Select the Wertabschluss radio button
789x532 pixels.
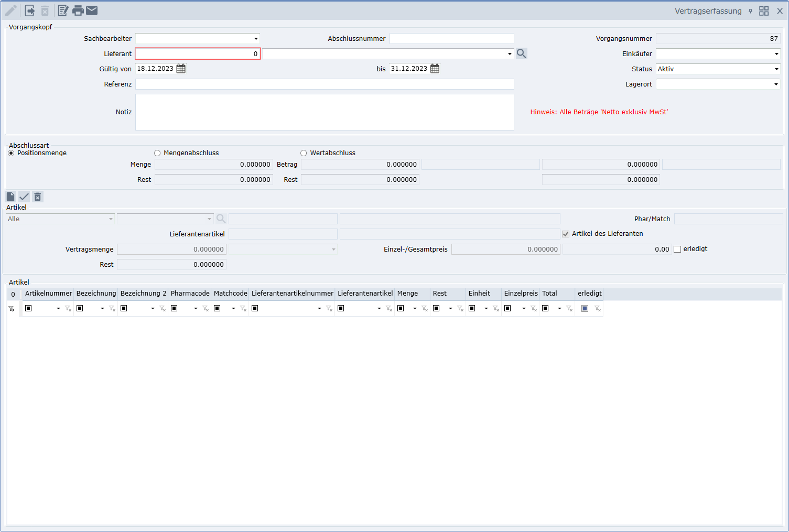tap(304, 153)
